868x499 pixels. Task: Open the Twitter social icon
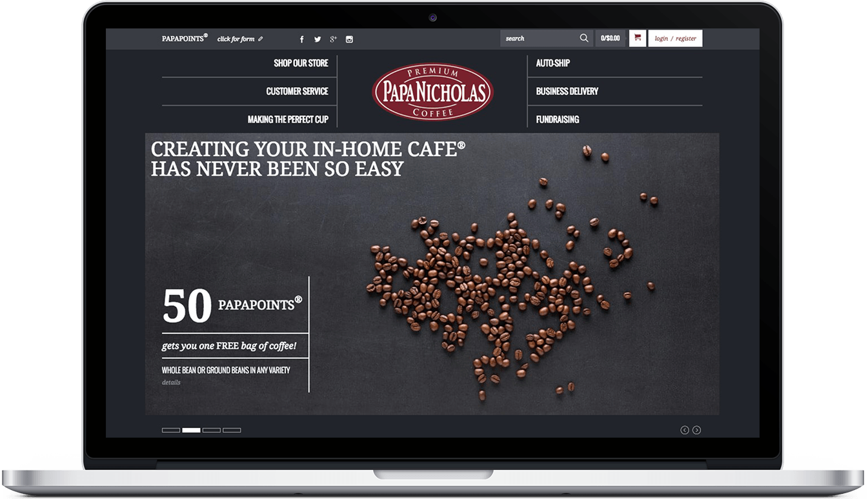tap(318, 39)
